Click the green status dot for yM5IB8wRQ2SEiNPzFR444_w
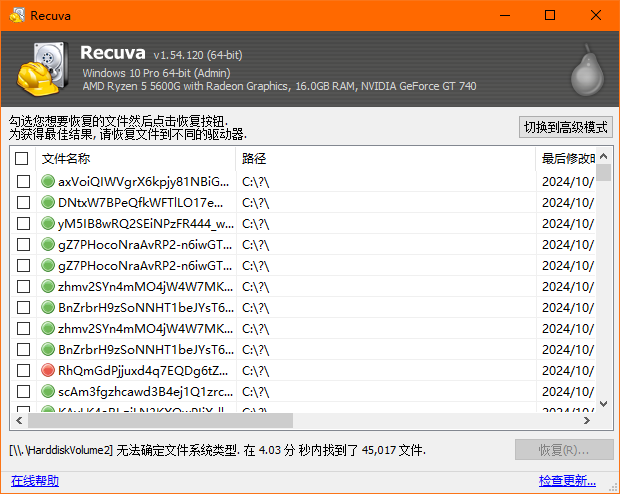The height and width of the screenshot is (494, 620). pyautogui.click(x=48, y=223)
